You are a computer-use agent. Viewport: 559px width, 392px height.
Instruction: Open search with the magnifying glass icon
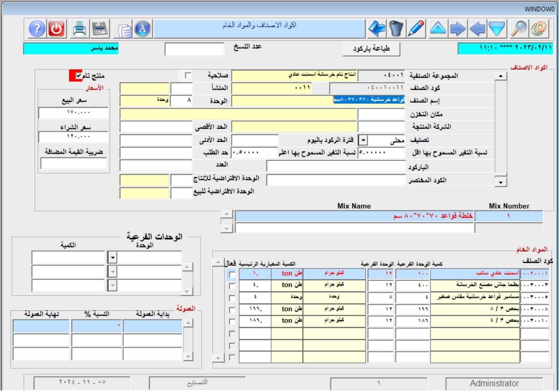519,29
